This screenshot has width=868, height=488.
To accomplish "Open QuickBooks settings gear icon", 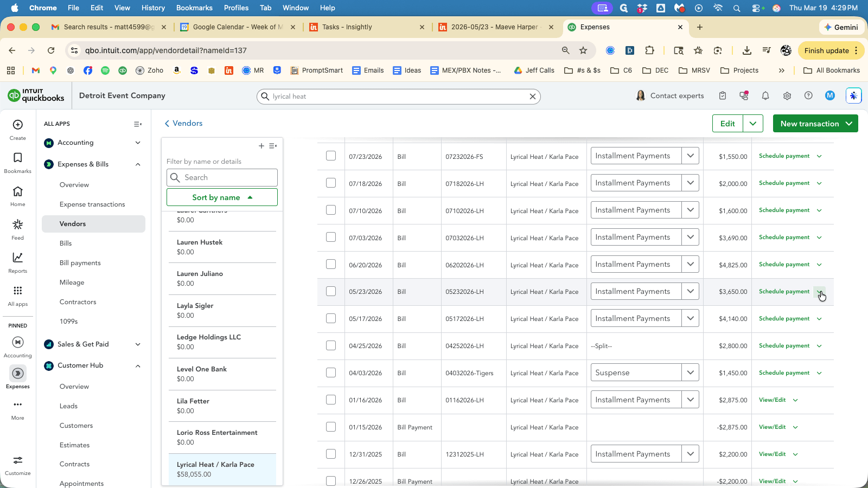I will coord(787,96).
